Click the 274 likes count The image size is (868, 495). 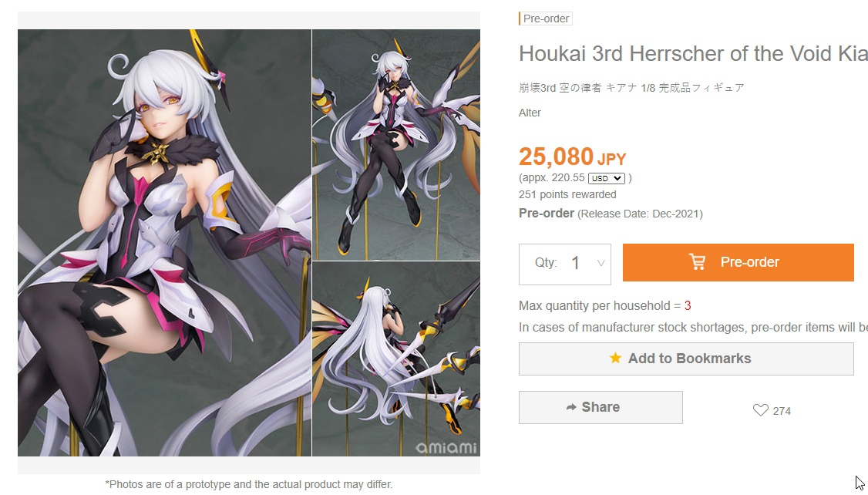(x=782, y=411)
